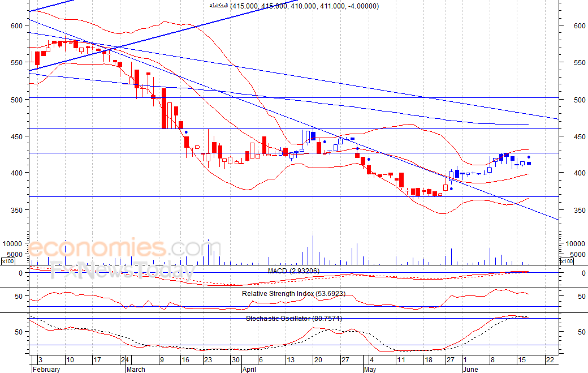The image size is (588, 373).
Task: Click the 600 label on left price axis
Action: (x=16, y=25)
